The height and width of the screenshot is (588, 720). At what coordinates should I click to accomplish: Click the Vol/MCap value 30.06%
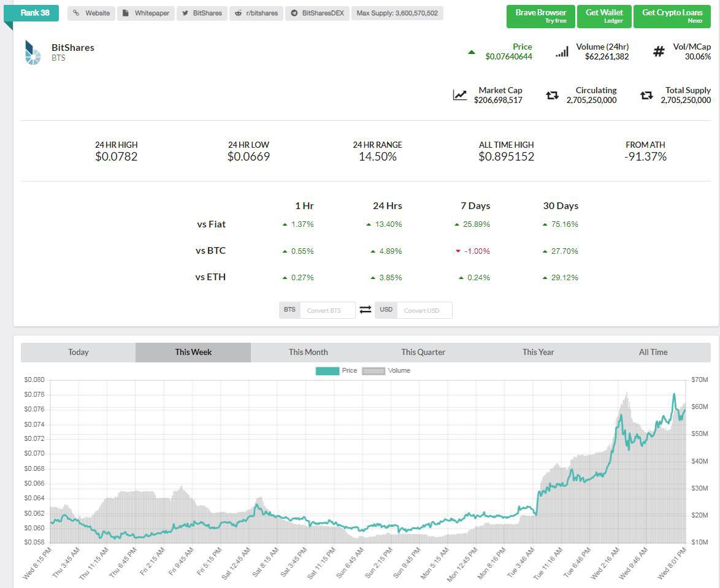tap(697, 56)
